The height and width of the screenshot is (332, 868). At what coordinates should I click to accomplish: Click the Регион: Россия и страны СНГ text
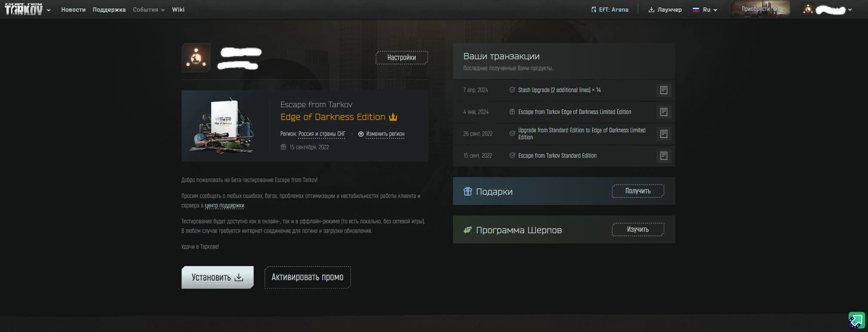(x=313, y=134)
